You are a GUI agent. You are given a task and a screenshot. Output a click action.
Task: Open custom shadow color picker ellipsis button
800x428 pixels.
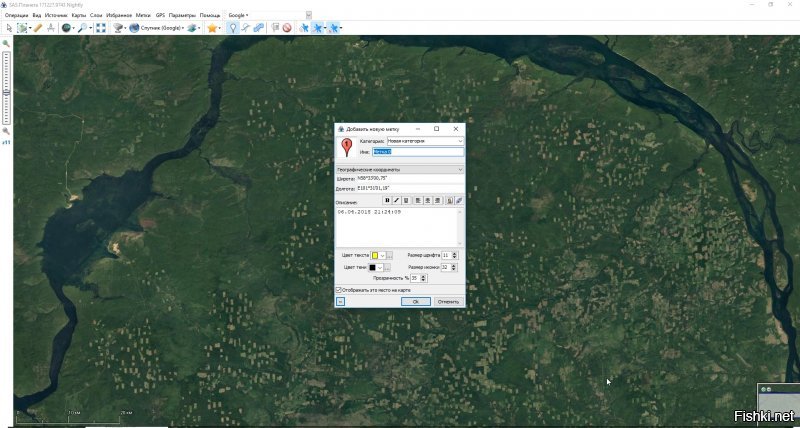(x=387, y=268)
